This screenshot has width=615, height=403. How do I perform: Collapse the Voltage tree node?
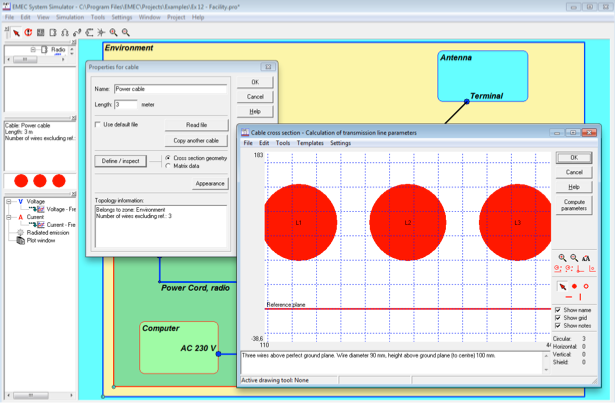[x=9, y=201]
